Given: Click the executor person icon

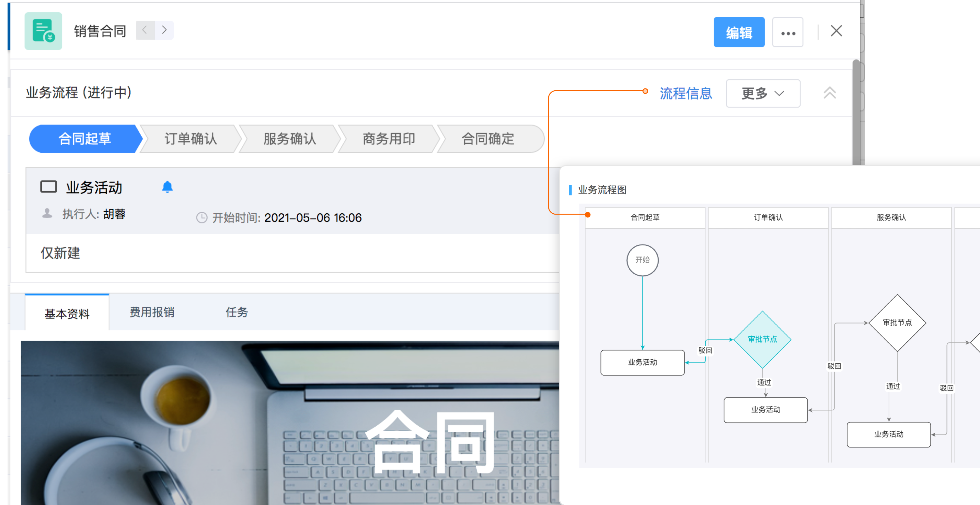Looking at the screenshot, I should tap(47, 213).
